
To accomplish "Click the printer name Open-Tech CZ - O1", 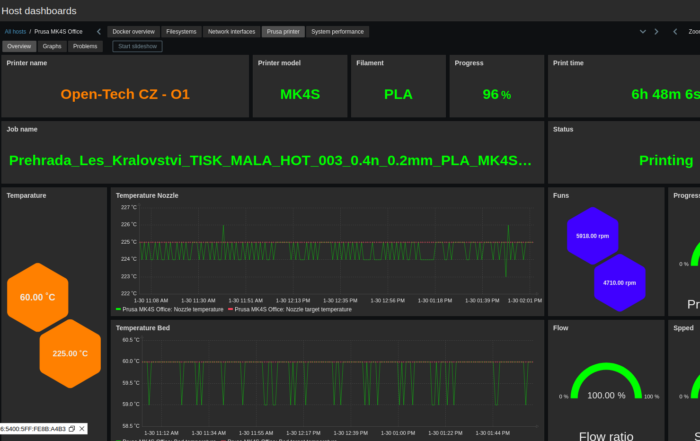I will pos(125,94).
